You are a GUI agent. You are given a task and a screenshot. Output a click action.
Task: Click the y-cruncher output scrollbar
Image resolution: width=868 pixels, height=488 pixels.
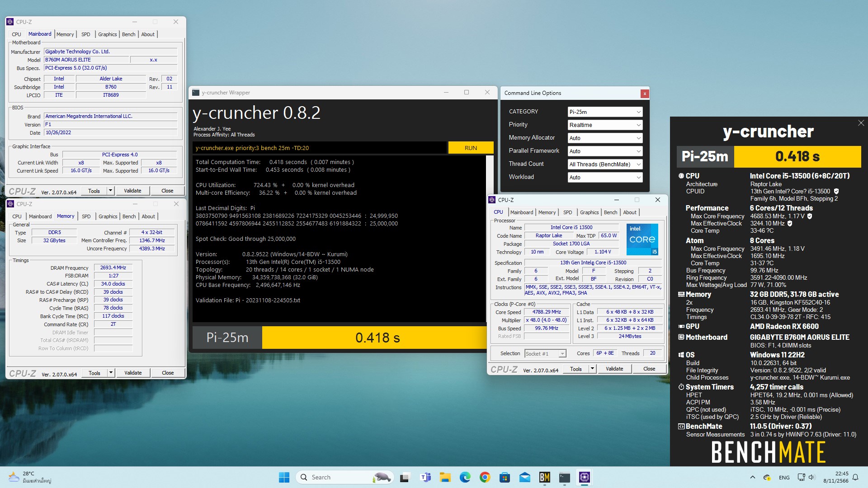pos(490,239)
